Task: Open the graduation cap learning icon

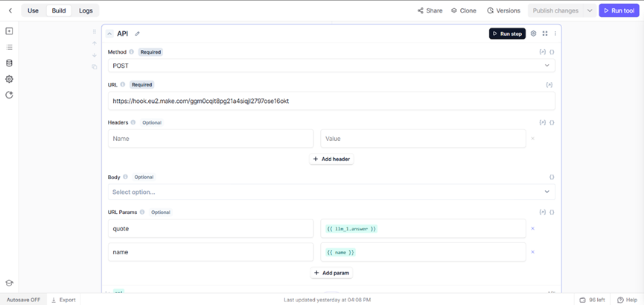Action: pyautogui.click(x=9, y=283)
